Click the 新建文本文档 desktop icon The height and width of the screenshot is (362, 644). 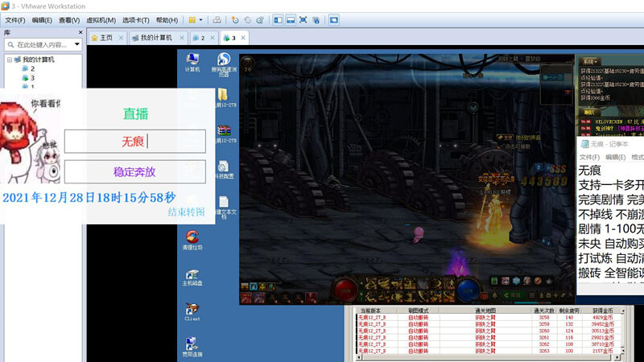pos(225,208)
